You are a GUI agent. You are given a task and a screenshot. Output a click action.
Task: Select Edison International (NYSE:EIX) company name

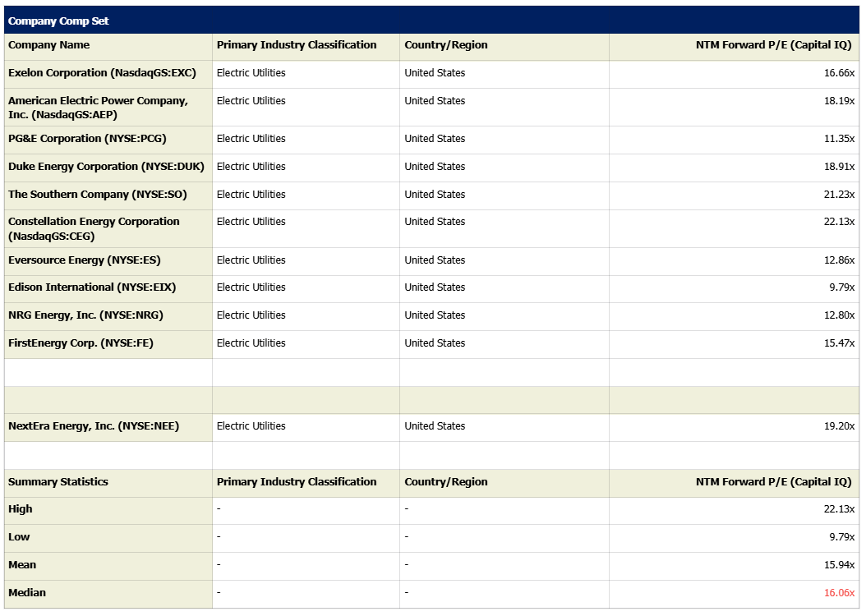click(x=92, y=287)
